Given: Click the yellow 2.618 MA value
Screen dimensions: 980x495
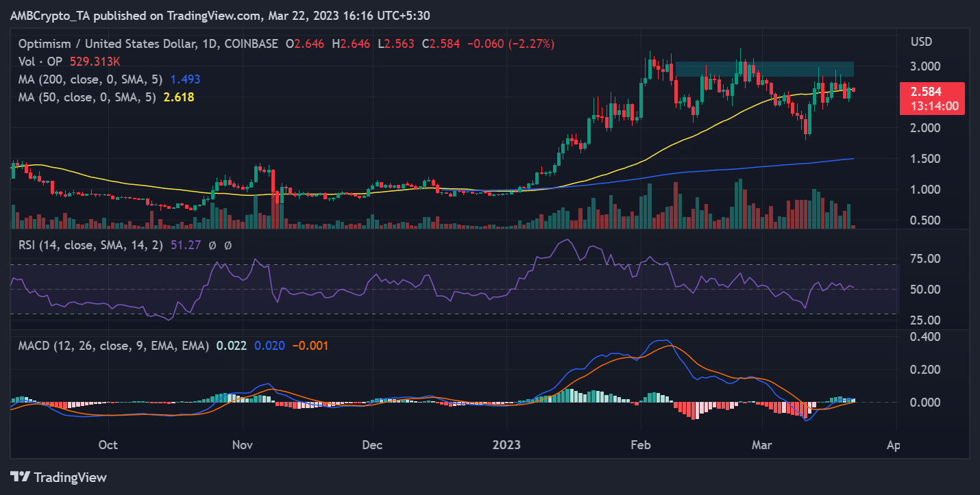Looking at the screenshot, I should [x=178, y=97].
